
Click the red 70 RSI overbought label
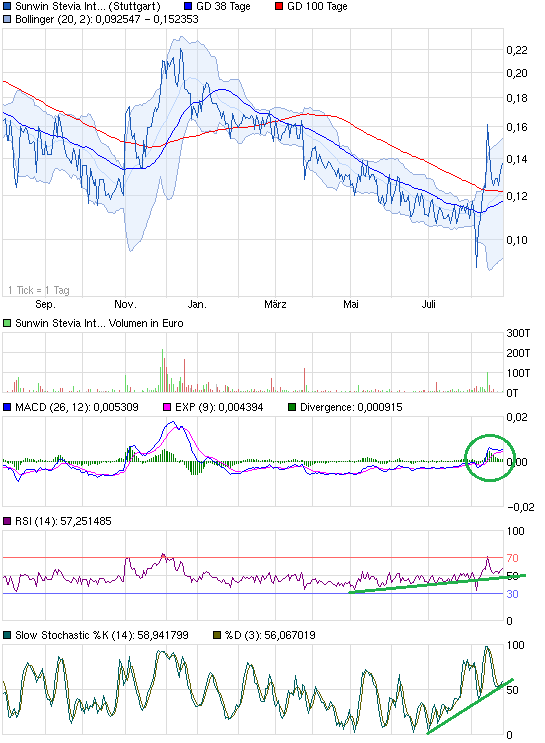tap(512, 558)
